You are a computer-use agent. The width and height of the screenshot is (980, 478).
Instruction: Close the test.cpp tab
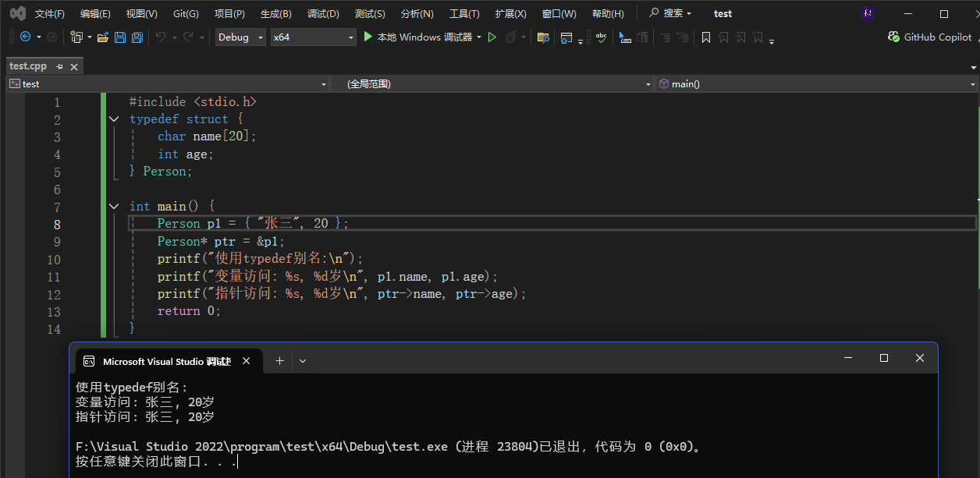pyautogui.click(x=75, y=66)
